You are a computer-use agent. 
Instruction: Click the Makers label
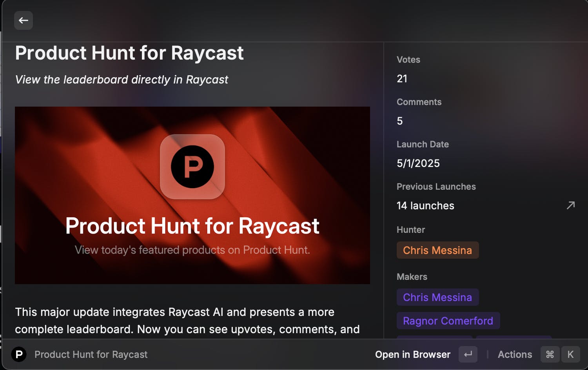click(x=412, y=277)
